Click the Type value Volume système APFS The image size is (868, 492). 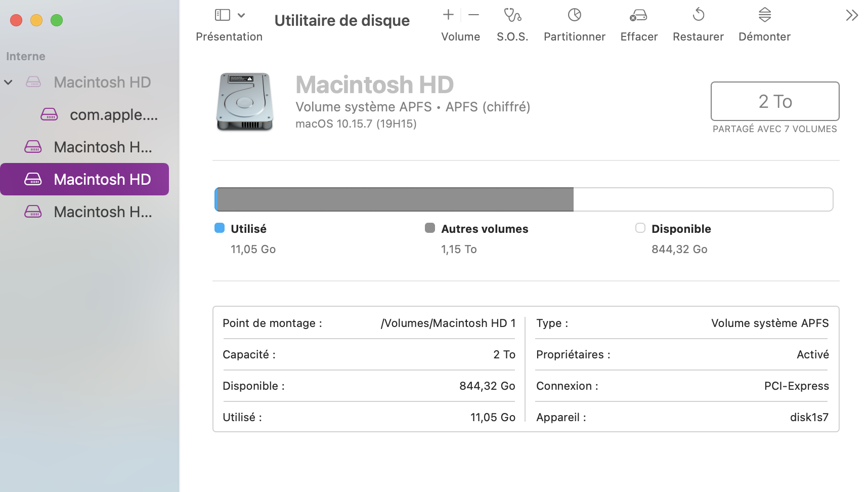[x=770, y=323]
